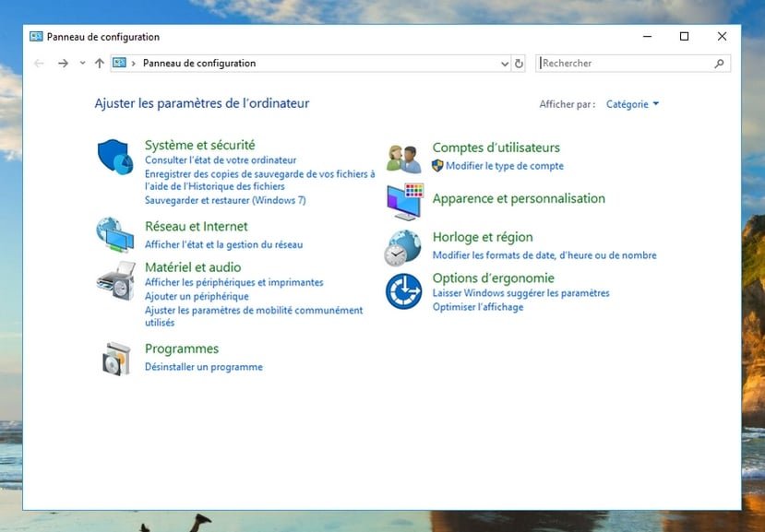Screen dimensions: 765x532
Task: Close the Panneau de configuration window
Action: click(x=722, y=37)
